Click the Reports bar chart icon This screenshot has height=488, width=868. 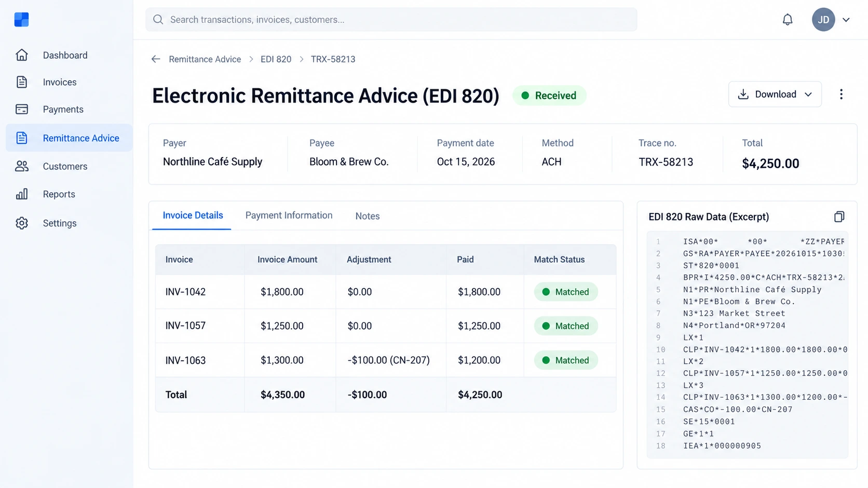(x=22, y=194)
